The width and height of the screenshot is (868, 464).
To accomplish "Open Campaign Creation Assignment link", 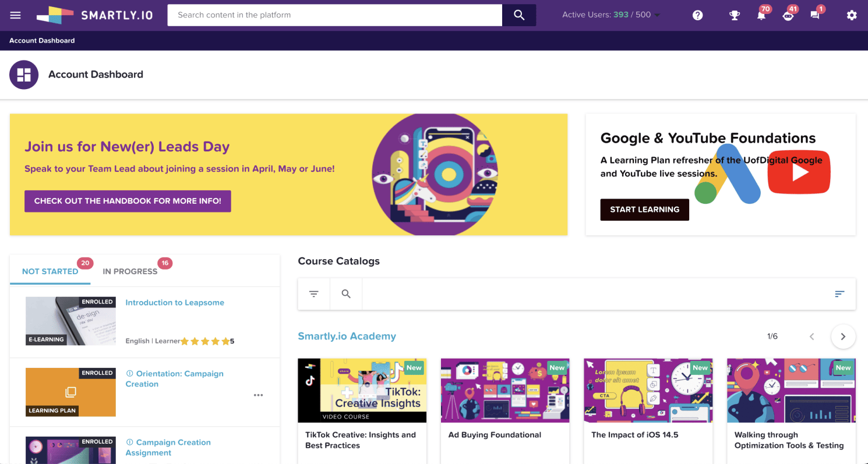I will click(x=168, y=448).
